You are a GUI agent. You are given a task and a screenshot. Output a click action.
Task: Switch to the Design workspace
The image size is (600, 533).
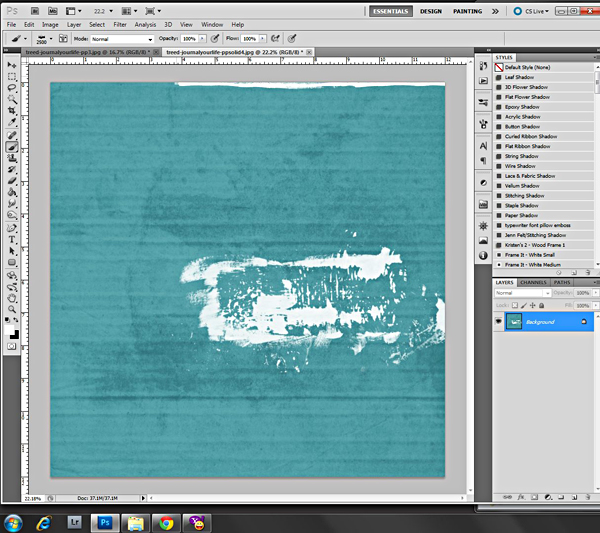point(431,11)
